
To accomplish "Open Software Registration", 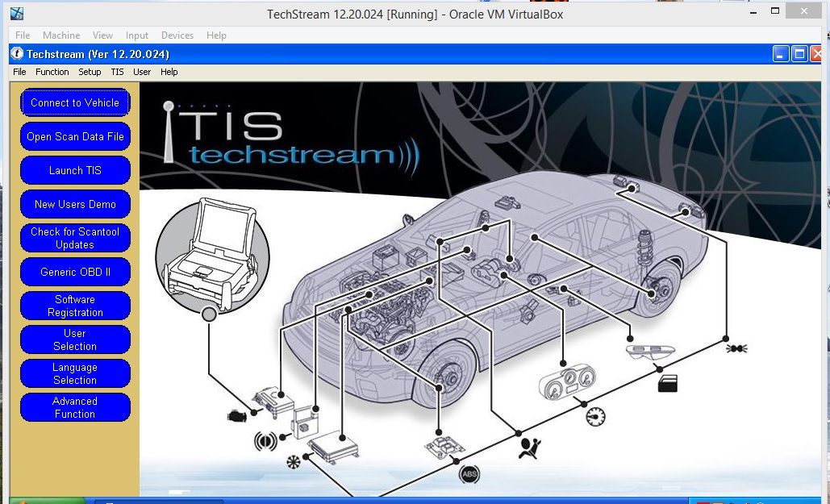I will point(75,306).
